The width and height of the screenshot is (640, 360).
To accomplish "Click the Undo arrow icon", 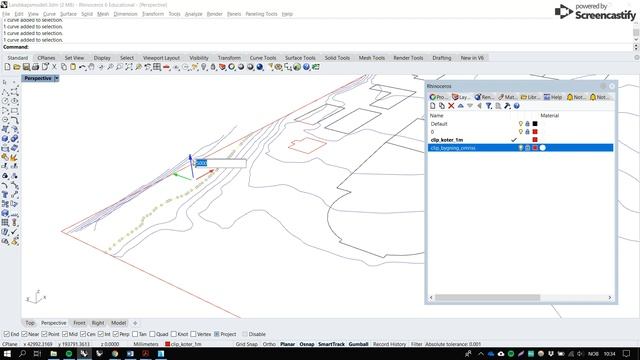I will 82,67.
